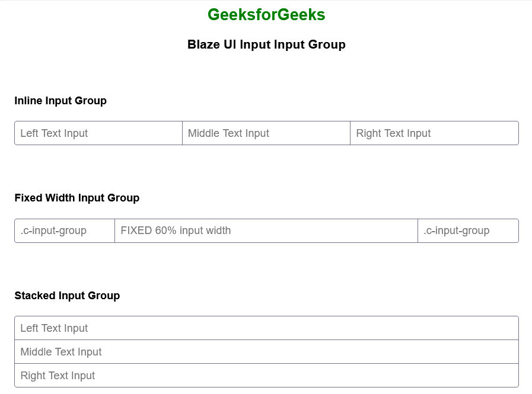This screenshot has width=532, height=394.
Task: Focus the FIXED 60% input width field
Action: point(266,230)
